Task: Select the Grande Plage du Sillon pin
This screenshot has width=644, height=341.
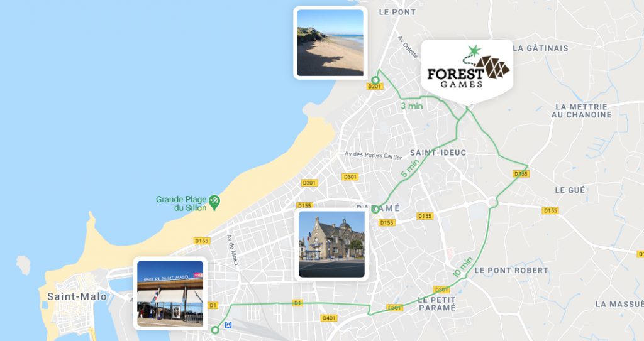Action: (214, 202)
